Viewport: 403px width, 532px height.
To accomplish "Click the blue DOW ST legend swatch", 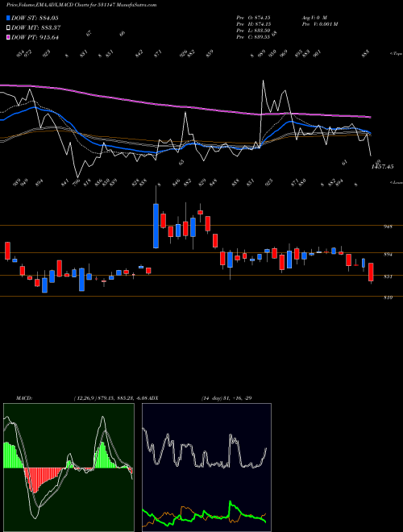I will tap(8, 19).
